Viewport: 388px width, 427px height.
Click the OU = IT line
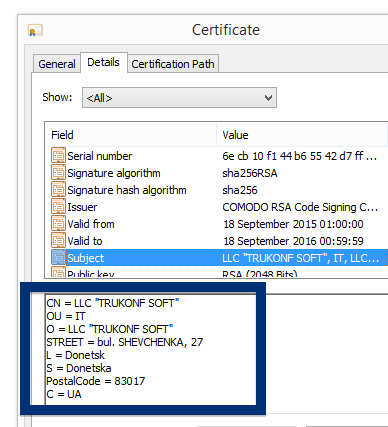click(x=66, y=316)
